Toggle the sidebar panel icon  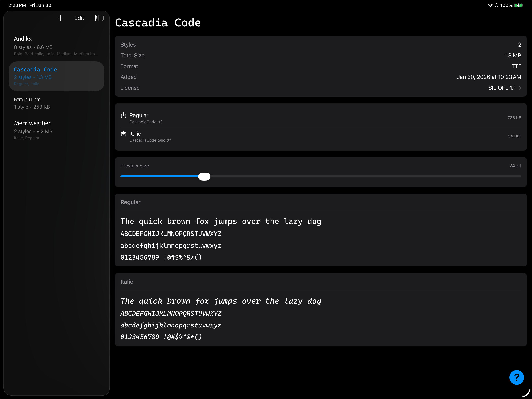[x=99, y=18]
